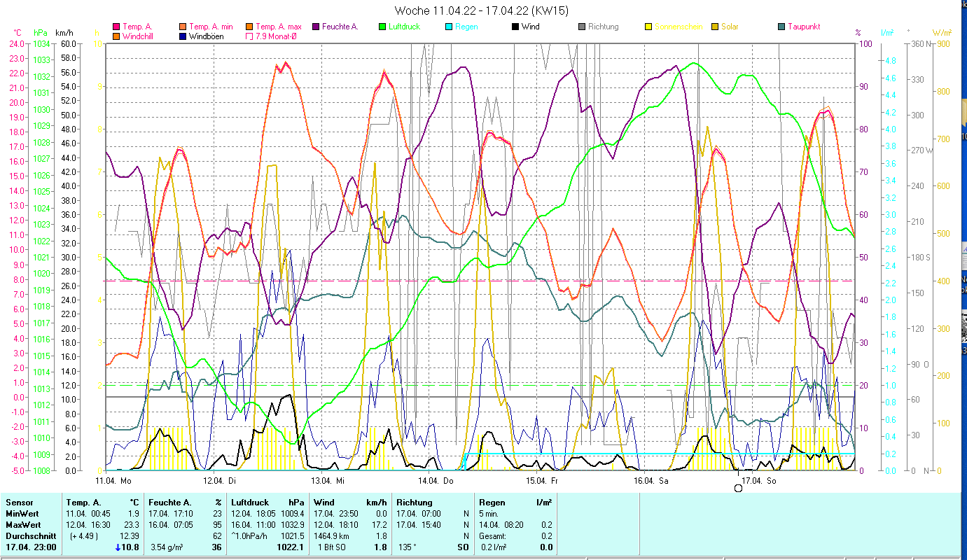Click the chart title 'Woche 11.04.22 - 17.04.22 (KW15)'
Image resolution: width=967 pixels, height=560 pixels.
coord(482,10)
